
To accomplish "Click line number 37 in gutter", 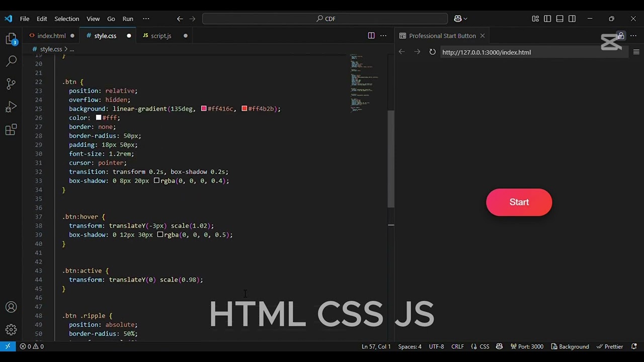I will tap(39, 217).
